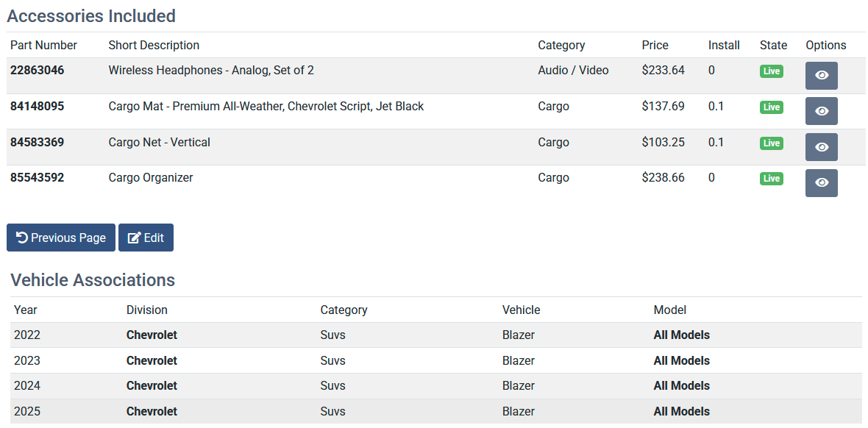Viewport: 868px width, 428px height.
Task: View the Cargo Net - Vertical accessory
Action: 821,147
